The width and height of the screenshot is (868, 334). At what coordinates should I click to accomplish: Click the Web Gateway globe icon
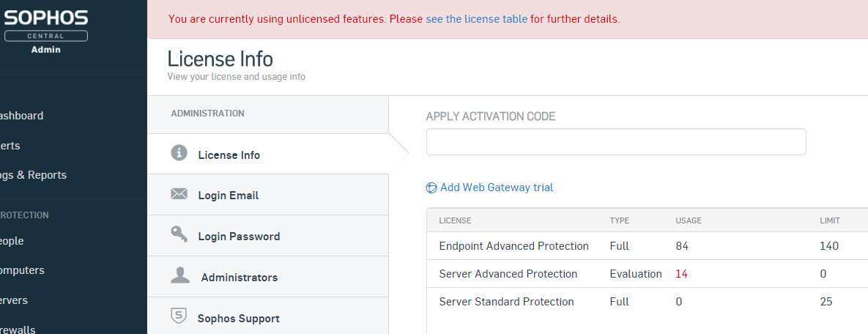pos(431,188)
